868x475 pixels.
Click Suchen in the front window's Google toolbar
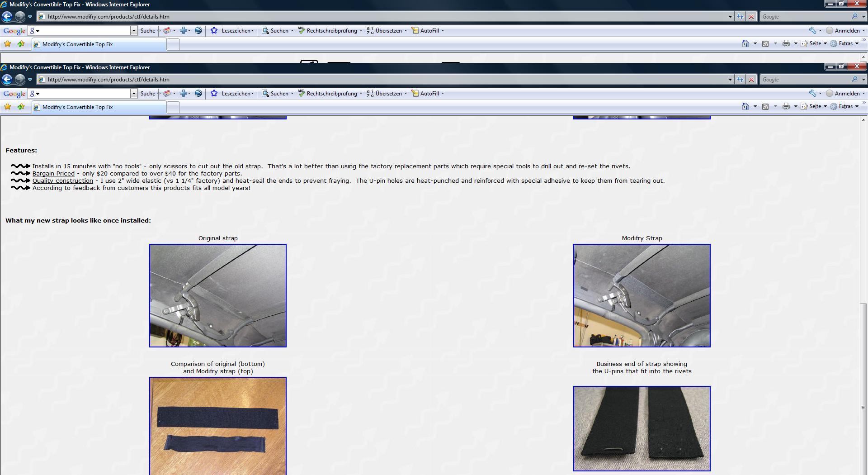(278, 94)
